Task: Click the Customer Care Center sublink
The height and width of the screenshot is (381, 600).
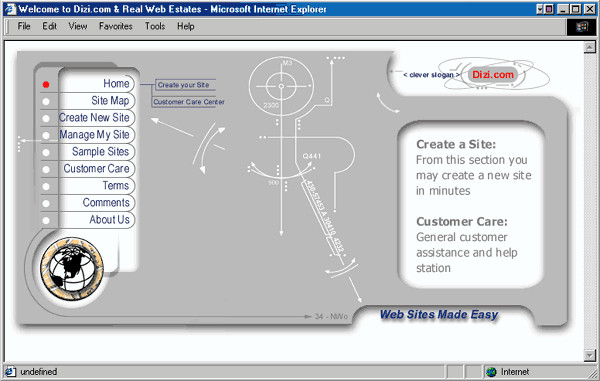Action: tap(189, 102)
